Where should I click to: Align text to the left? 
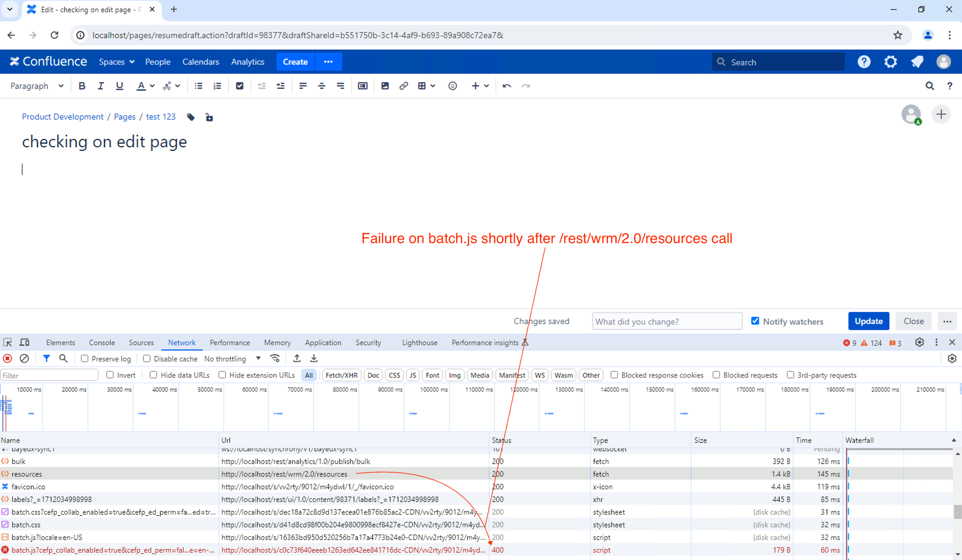click(303, 86)
